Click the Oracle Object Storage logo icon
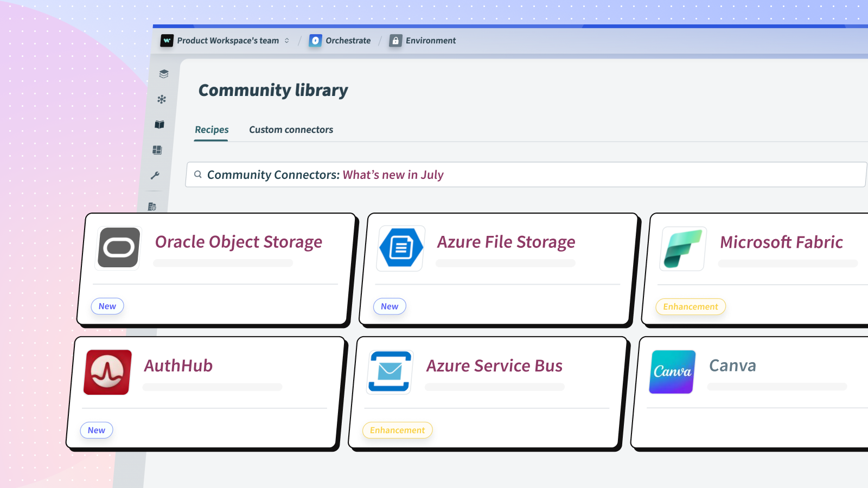The image size is (868, 488). [119, 248]
